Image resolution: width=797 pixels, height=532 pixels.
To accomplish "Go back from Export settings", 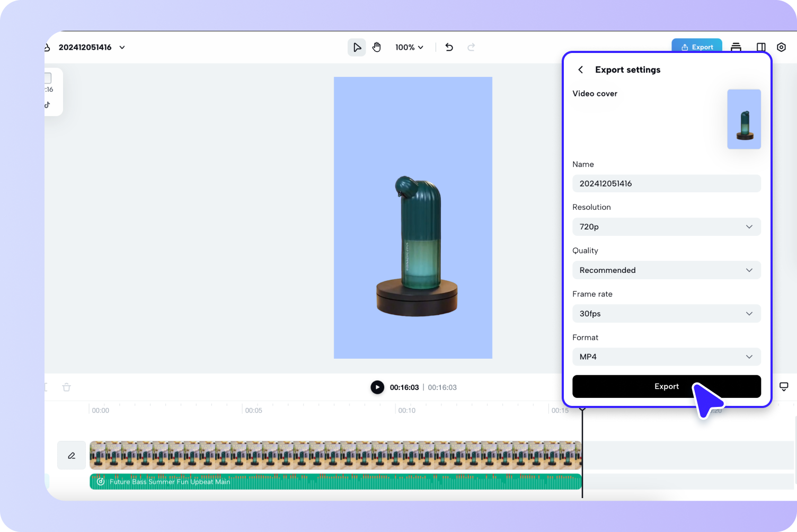I will (x=581, y=69).
